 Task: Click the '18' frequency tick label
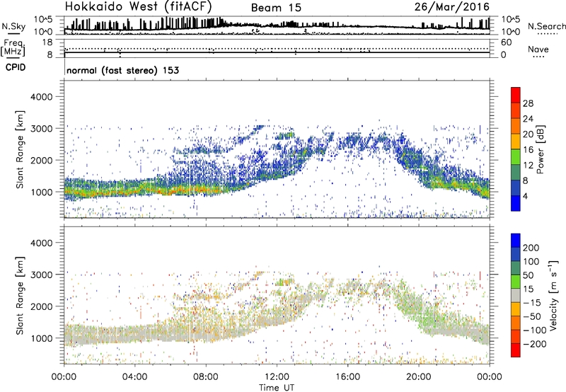47,42
